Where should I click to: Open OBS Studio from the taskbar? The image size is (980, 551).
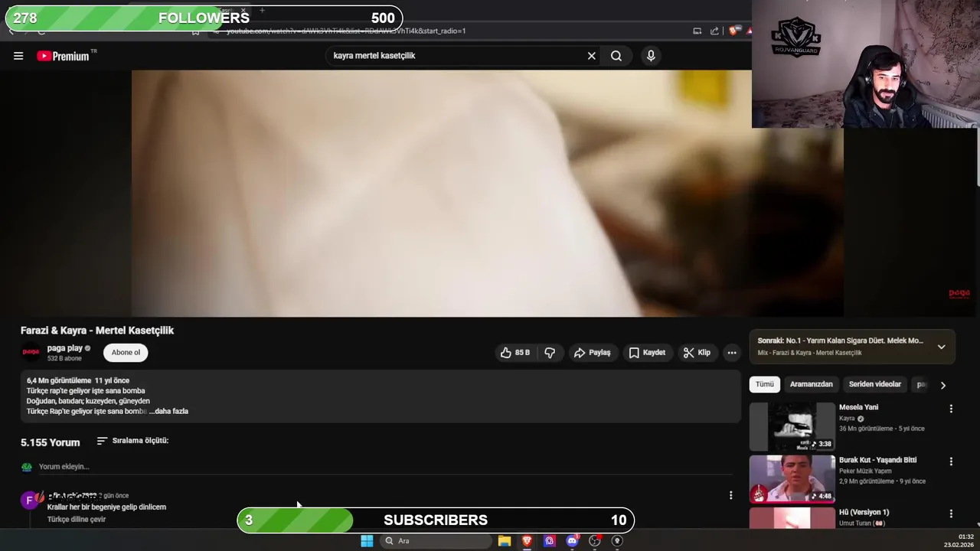coord(594,541)
